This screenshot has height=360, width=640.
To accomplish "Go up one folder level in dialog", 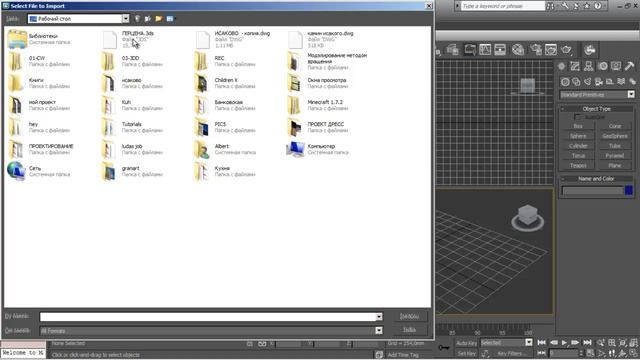I will click(148, 19).
